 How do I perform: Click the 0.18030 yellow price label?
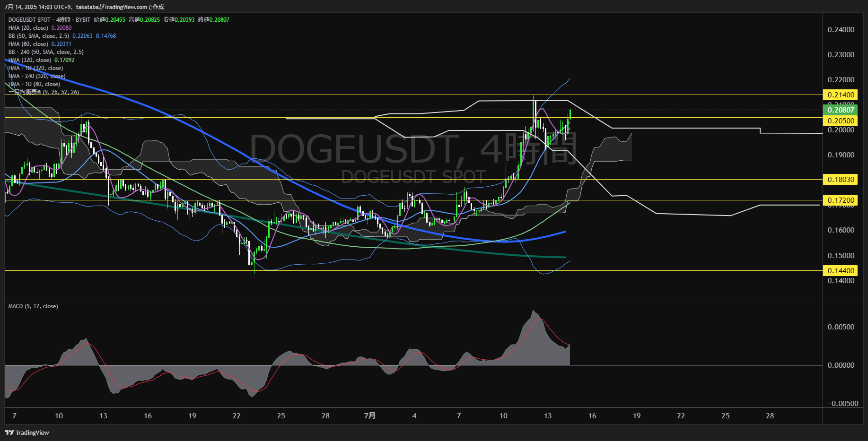(x=841, y=180)
